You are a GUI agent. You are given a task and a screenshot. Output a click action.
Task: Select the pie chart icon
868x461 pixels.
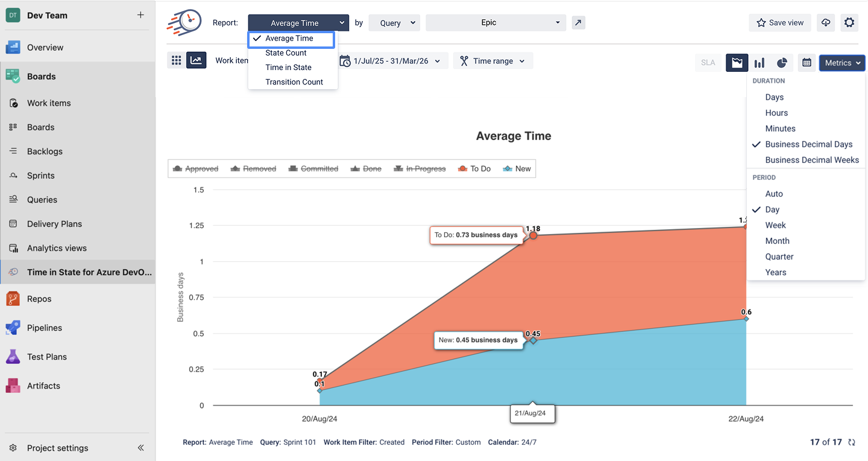(782, 63)
